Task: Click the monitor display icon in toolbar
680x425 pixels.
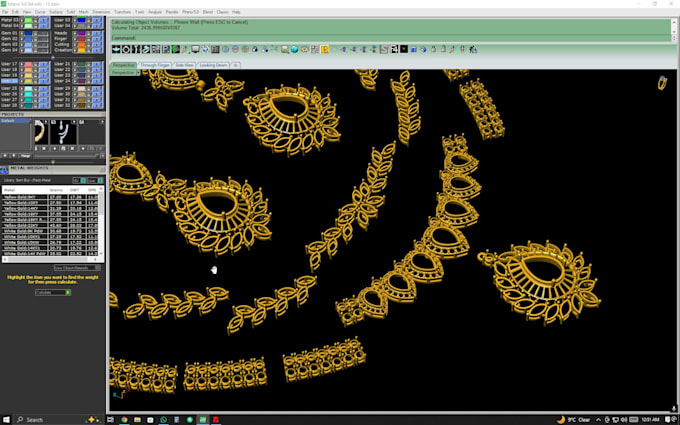Action: pyautogui.click(x=195, y=49)
